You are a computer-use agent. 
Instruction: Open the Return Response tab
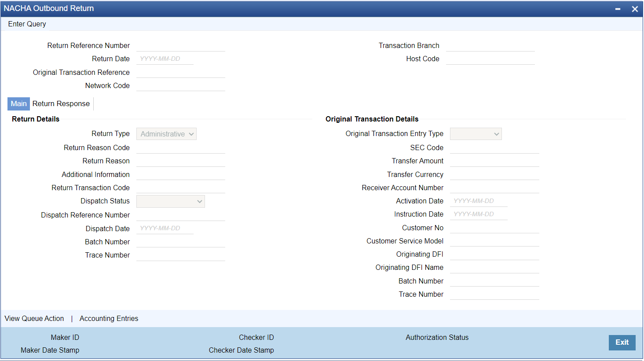[61, 104]
